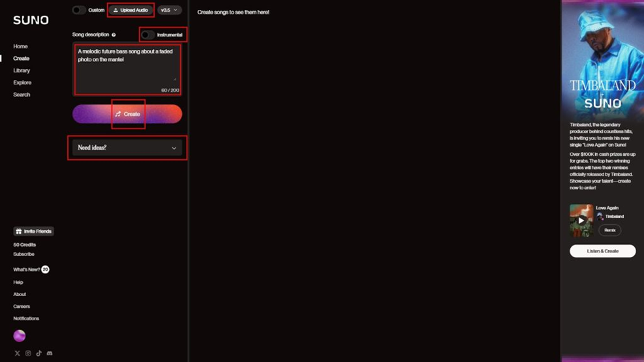
Task: Click the purple profile avatar
Action: pos(20,336)
